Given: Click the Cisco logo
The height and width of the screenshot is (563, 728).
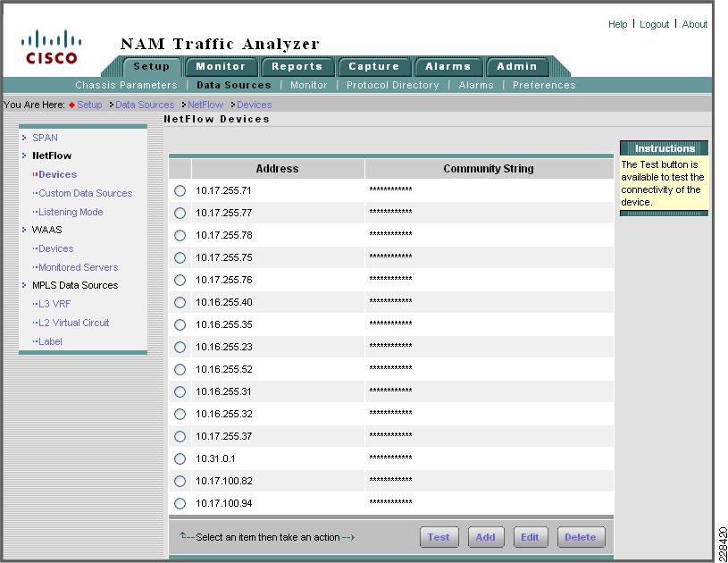Looking at the screenshot, I should (x=51, y=46).
